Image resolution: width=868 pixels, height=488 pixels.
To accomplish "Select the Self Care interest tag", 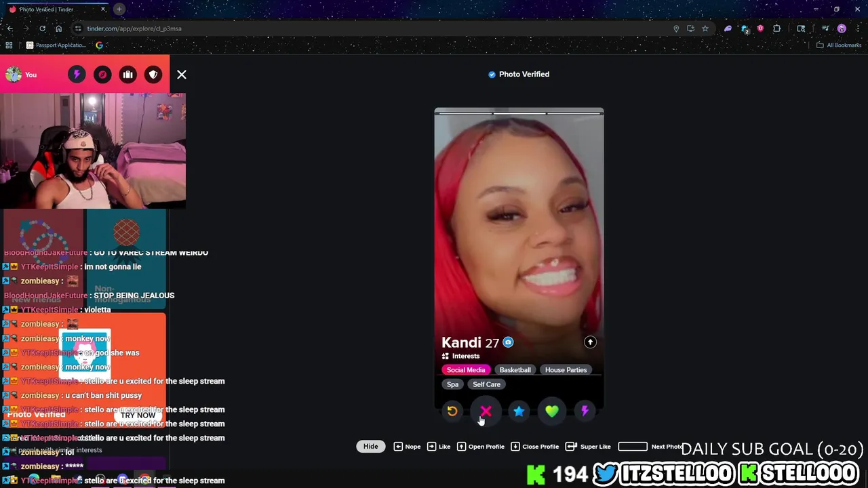I will pyautogui.click(x=486, y=384).
